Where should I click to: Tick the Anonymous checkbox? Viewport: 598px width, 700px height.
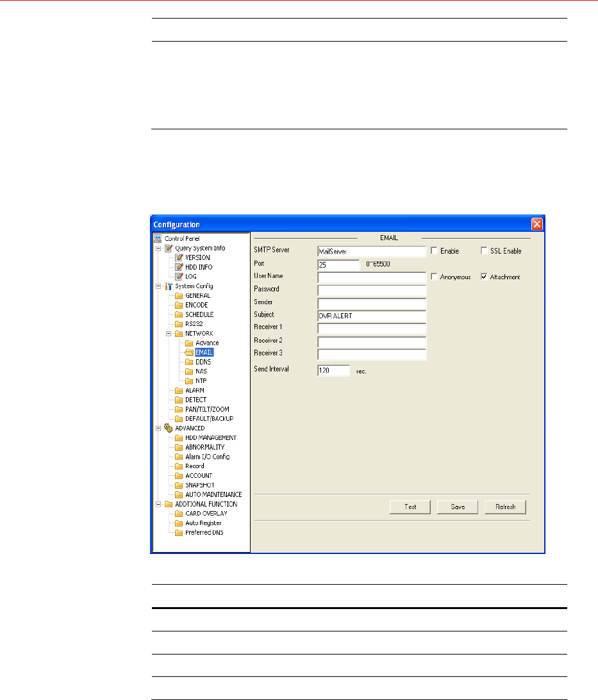(434, 277)
